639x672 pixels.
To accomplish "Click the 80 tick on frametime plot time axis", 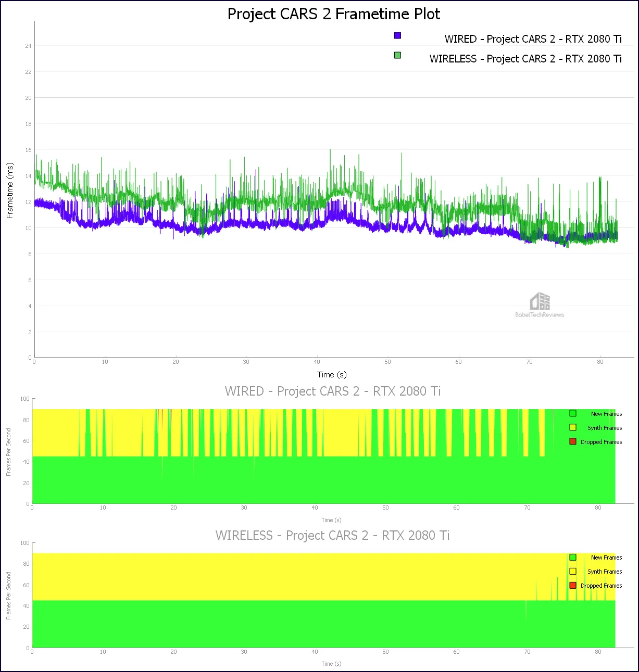I will coord(600,362).
